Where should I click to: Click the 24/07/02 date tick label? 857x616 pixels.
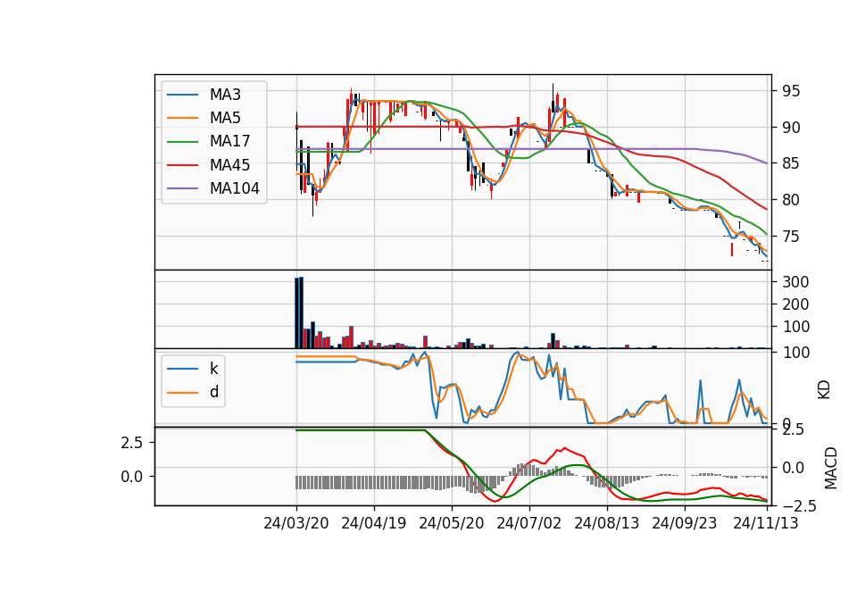coord(529,523)
